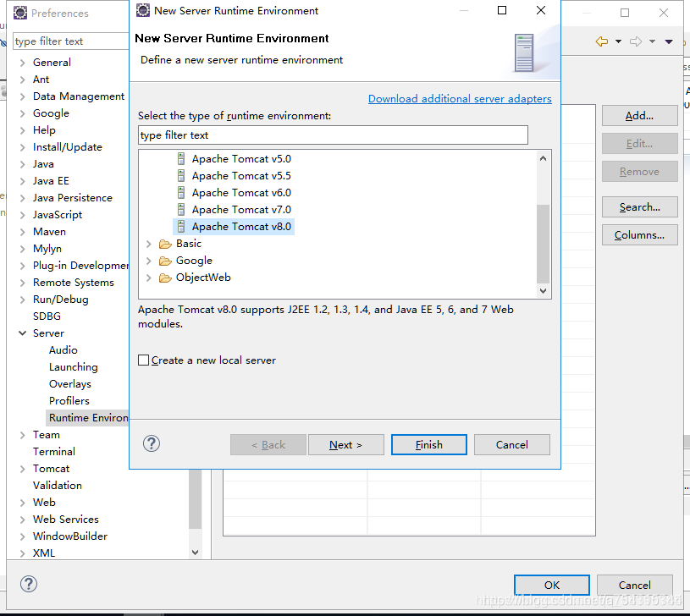The width and height of the screenshot is (690, 616).
Task: Expand the Java preferences node
Action: [23, 164]
